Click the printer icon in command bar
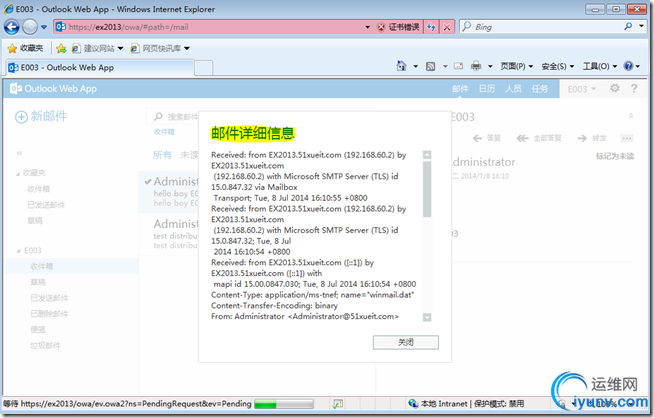654x418 pixels. 476,66
